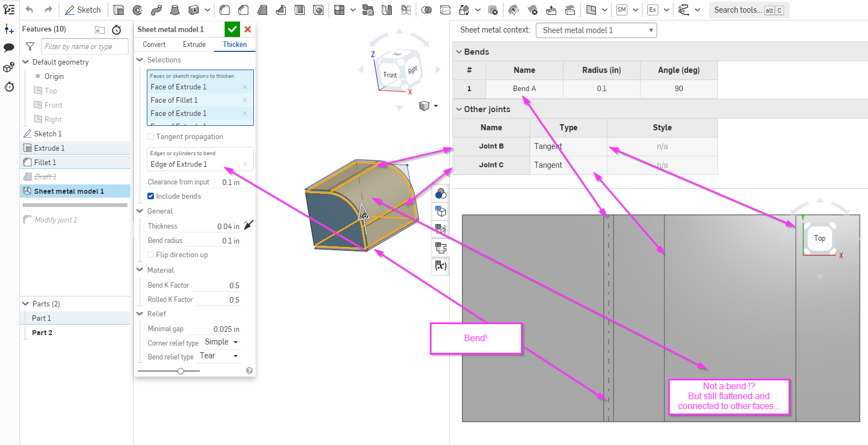
Task: Select the Boolean tool icon
Action: pos(427,10)
